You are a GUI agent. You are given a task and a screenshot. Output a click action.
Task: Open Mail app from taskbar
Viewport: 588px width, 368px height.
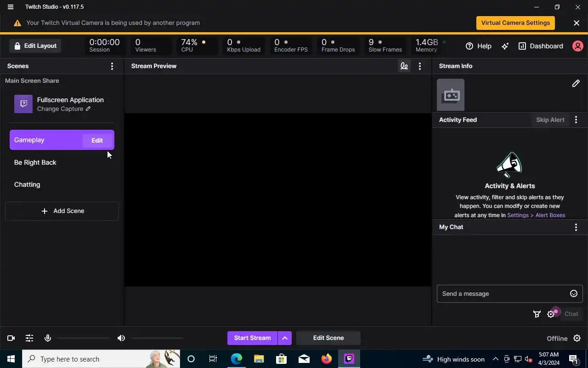304,359
